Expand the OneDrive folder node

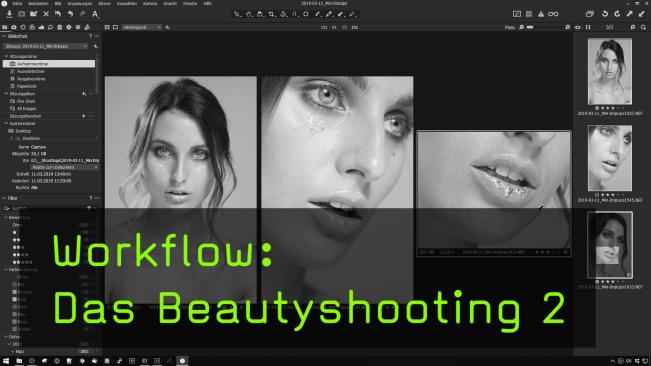(x=12, y=139)
